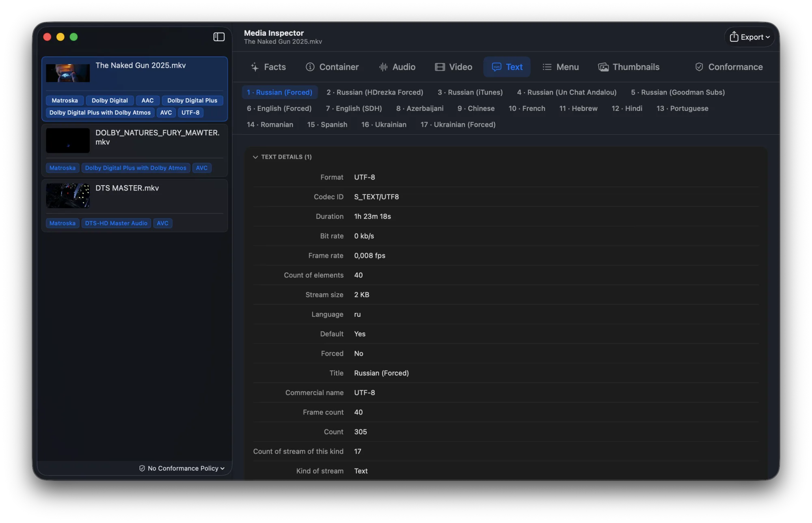812x523 pixels.
Task: Click the Count value 305
Action: pos(360,432)
